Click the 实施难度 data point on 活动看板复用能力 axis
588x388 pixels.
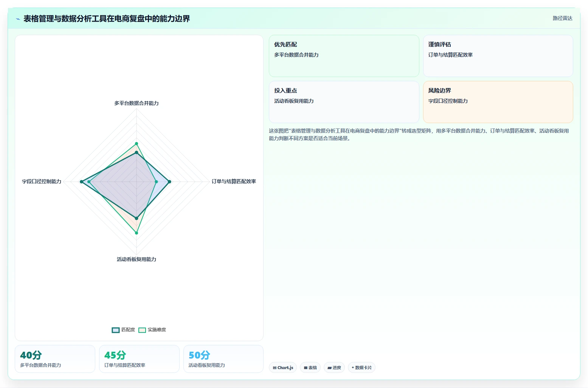(137, 233)
